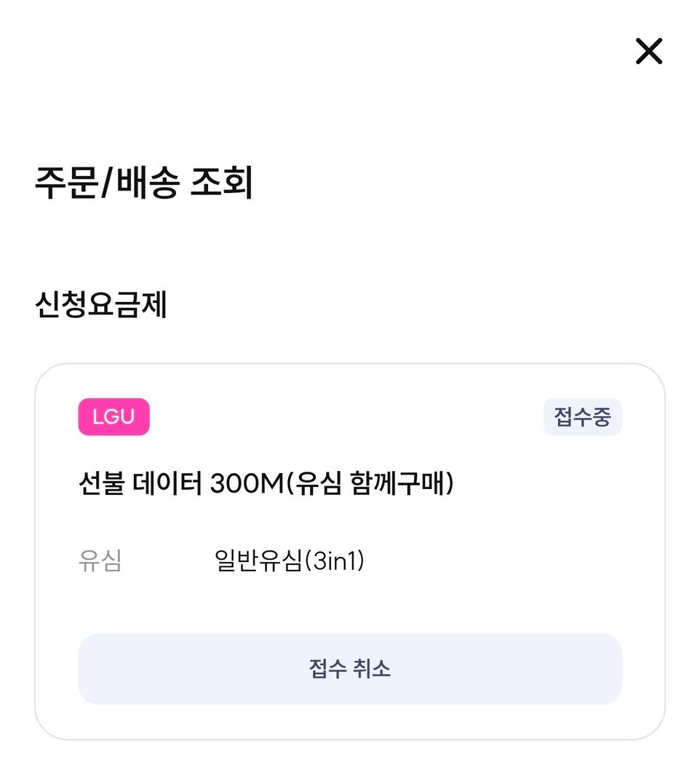Select the 일반유심(3in1) value text

point(289,561)
